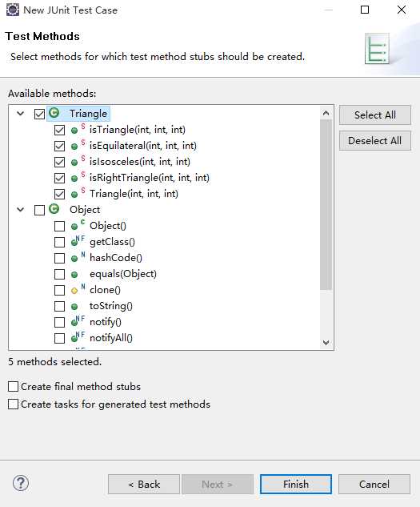This screenshot has width=420, height=507.
Task: Select isTriangle(int, int, int) row text
Action: 138,130
